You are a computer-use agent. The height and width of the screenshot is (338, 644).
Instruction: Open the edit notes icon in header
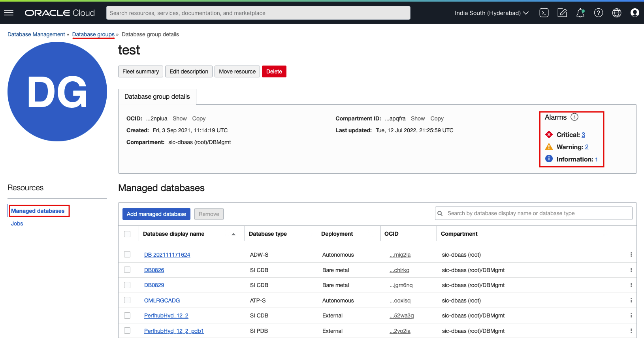tap(562, 13)
